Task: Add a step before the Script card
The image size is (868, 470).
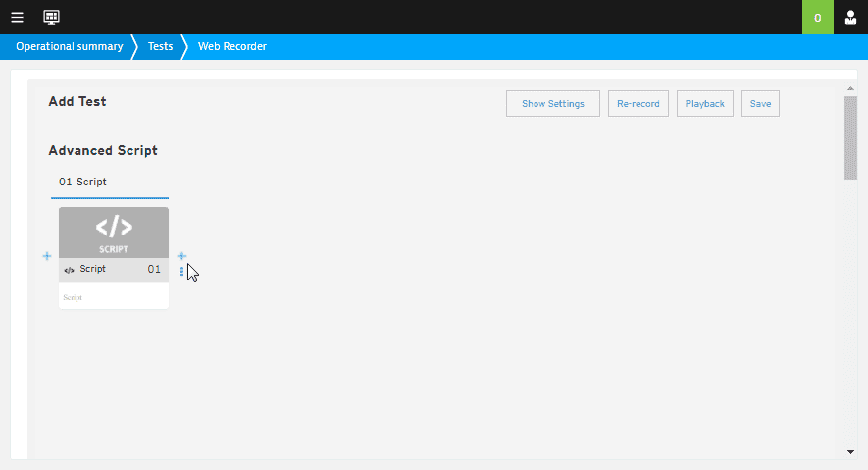Action: point(47,256)
